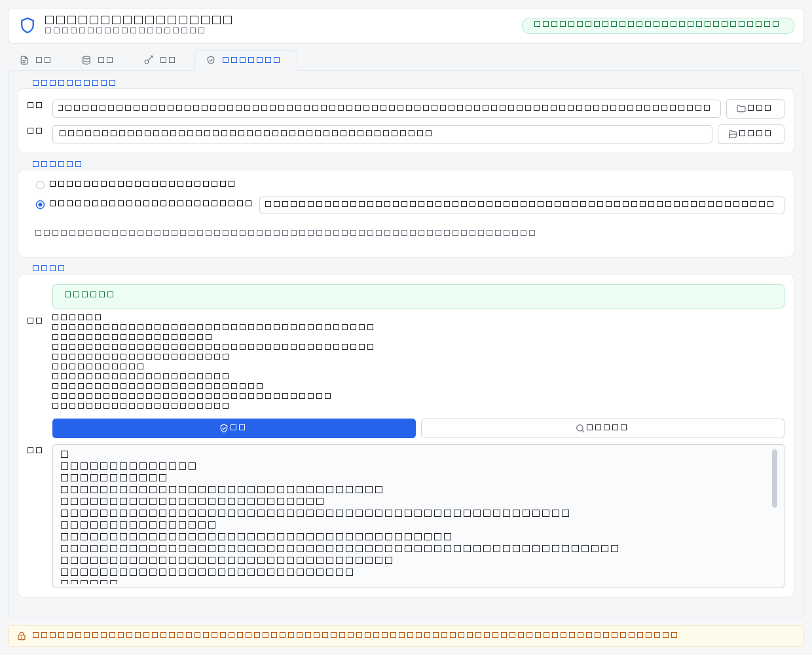This screenshot has width=812, height=655.
Task: Click the green status badge in header
Action: pyautogui.click(x=657, y=26)
